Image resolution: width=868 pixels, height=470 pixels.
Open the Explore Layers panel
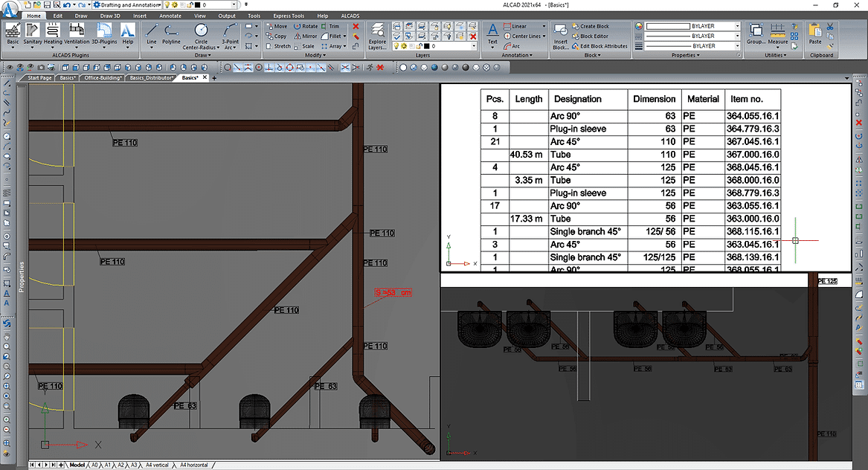tap(376, 36)
